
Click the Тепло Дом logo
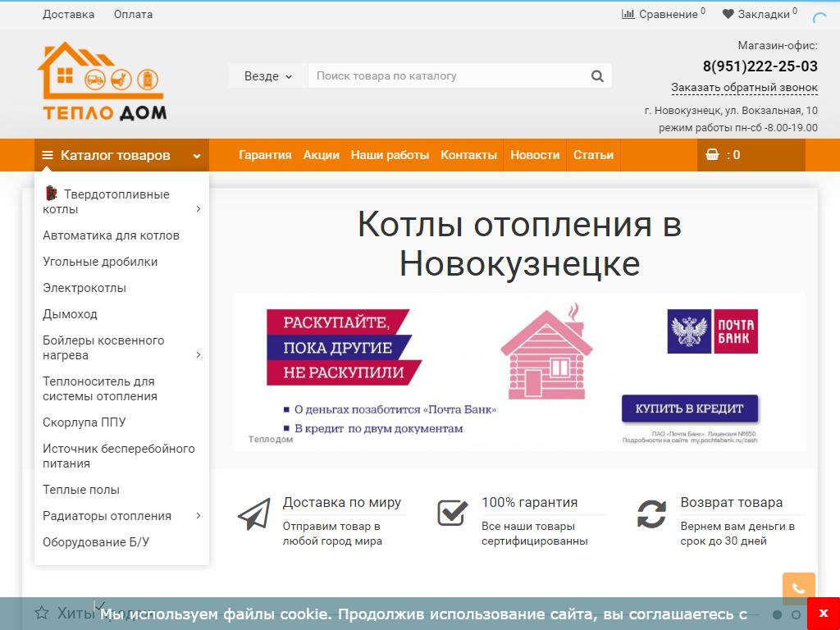102,82
